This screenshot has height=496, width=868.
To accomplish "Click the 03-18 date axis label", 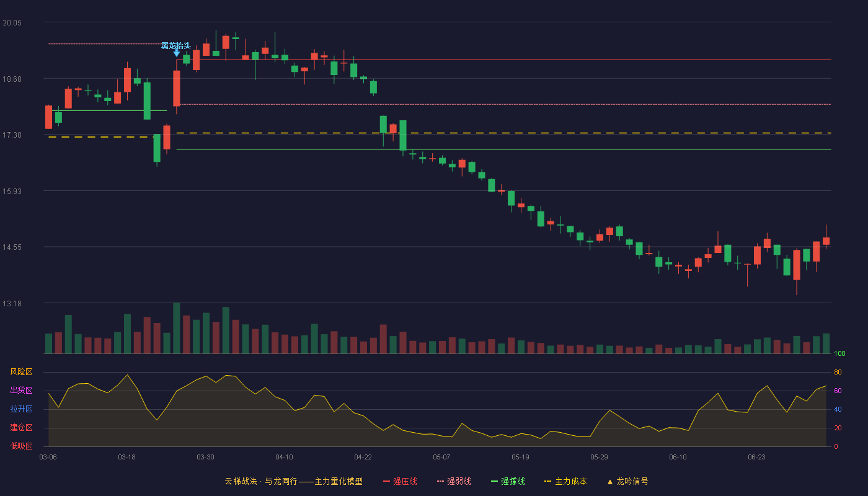I will [x=126, y=457].
